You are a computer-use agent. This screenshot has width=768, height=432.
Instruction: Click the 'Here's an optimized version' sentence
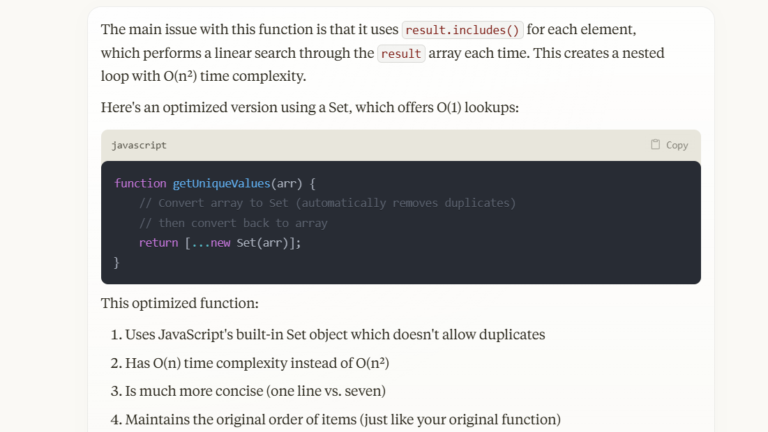pyautogui.click(x=310, y=107)
